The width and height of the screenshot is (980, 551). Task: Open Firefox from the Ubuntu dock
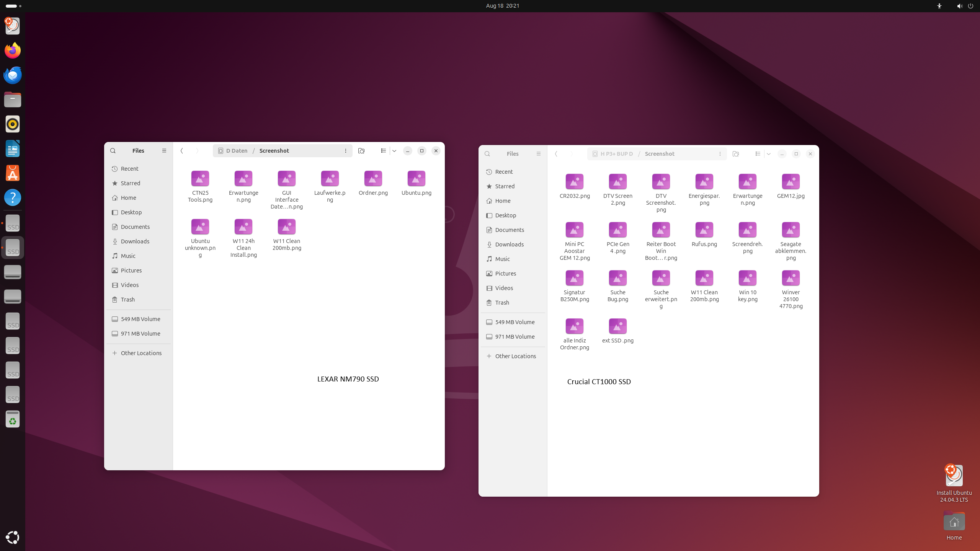coord(13,51)
